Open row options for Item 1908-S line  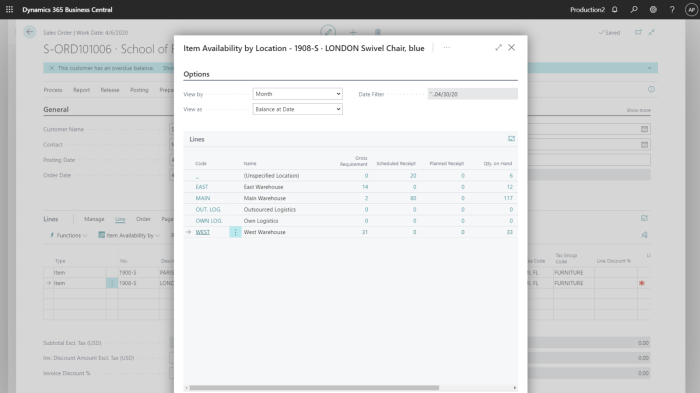click(112, 283)
